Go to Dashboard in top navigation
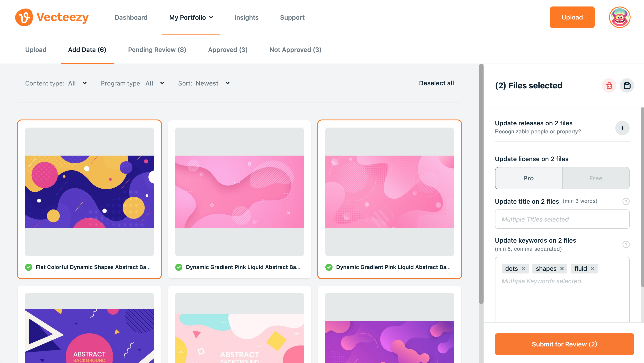The width and height of the screenshot is (644, 363). (131, 17)
